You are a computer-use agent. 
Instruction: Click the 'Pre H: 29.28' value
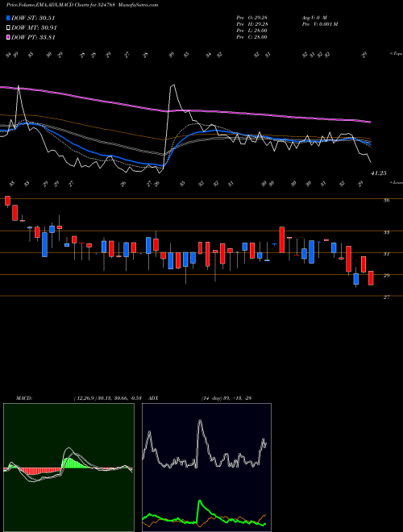251,23
